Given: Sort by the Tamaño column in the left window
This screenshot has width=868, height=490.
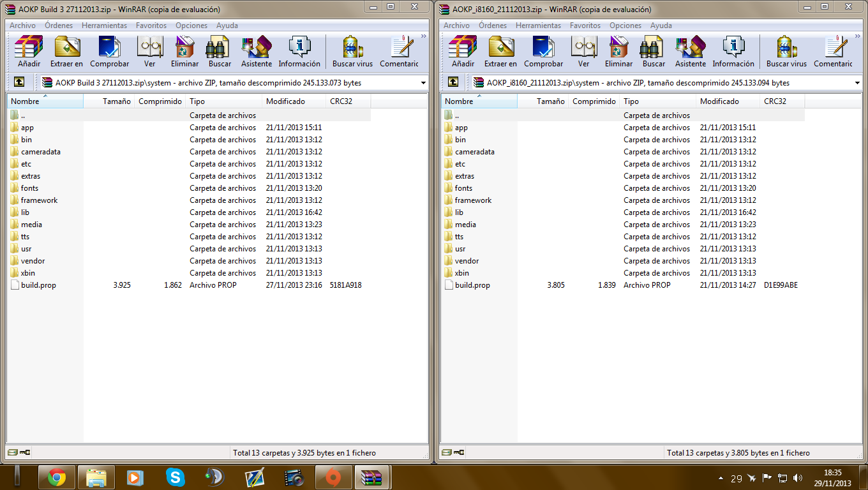Looking at the screenshot, I should [x=109, y=101].
